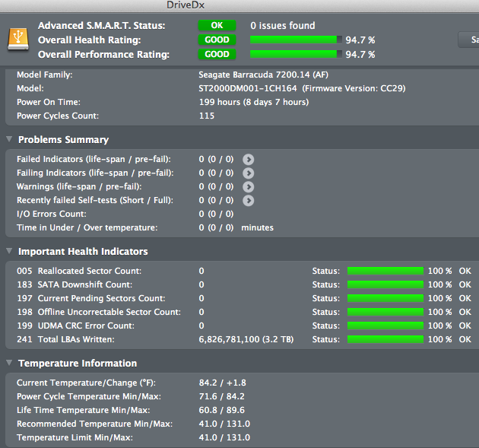The height and width of the screenshot is (448, 479).
Task: Click the '0 issues found' text
Action: (x=283, y=25)
